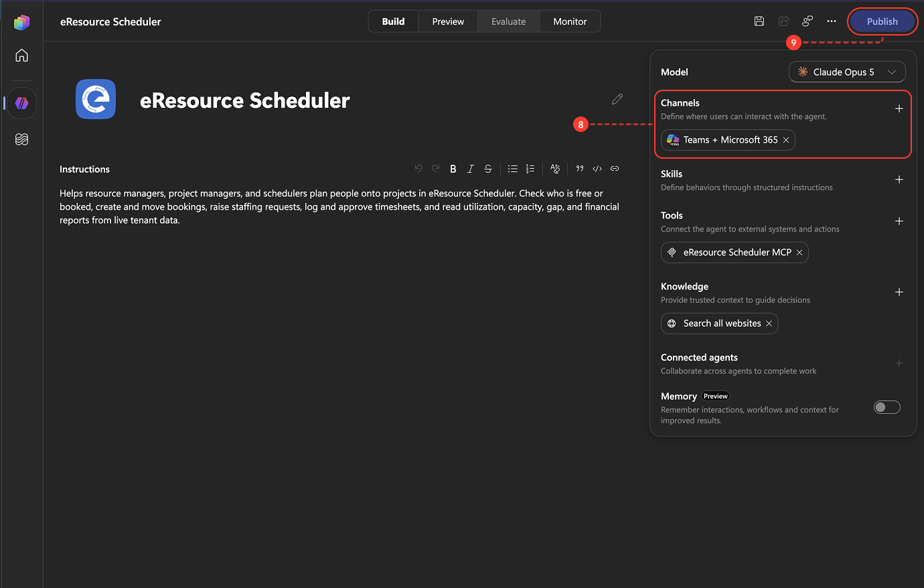Add a connected agent with the plus icon
Image resolution: width=924 pixels, height=588 pixels.
pyautogui.click(x=899, y=363)
